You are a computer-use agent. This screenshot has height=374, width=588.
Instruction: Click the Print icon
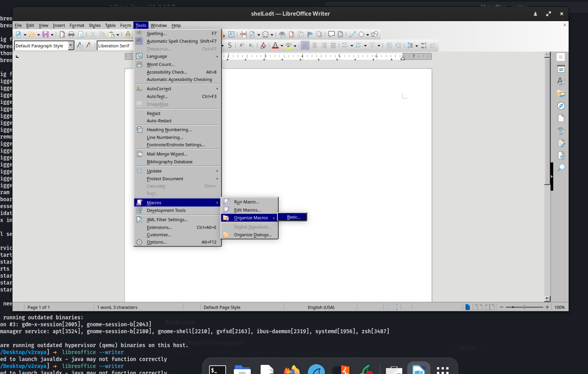tap(71, 34)
